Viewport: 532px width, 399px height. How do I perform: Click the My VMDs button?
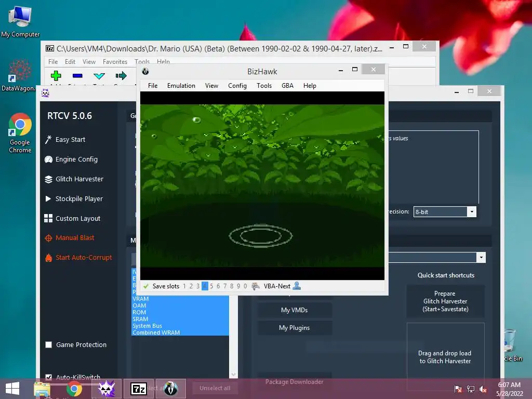(295, 310)
